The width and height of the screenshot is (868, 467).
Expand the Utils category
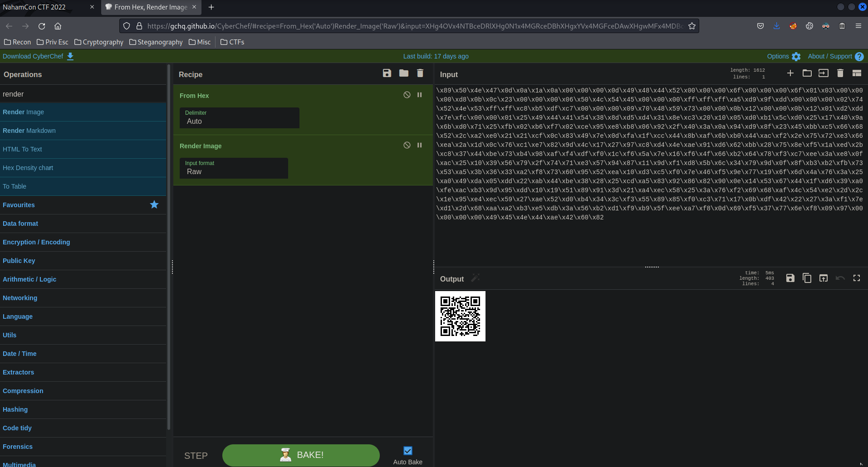[x=83, y=335]
